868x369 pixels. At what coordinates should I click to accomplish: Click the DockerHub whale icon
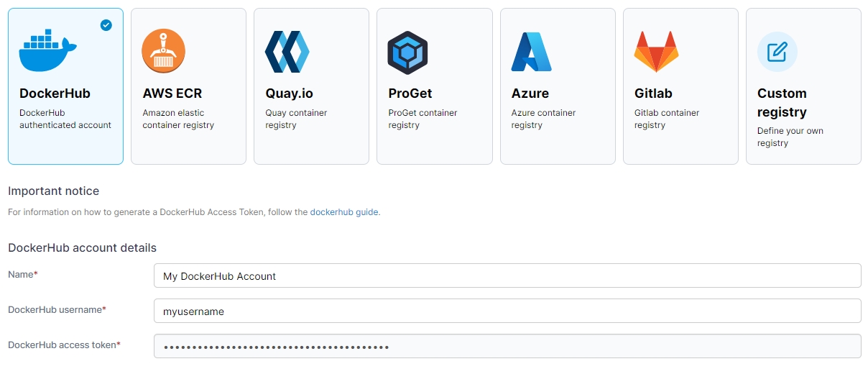point(47,51)
